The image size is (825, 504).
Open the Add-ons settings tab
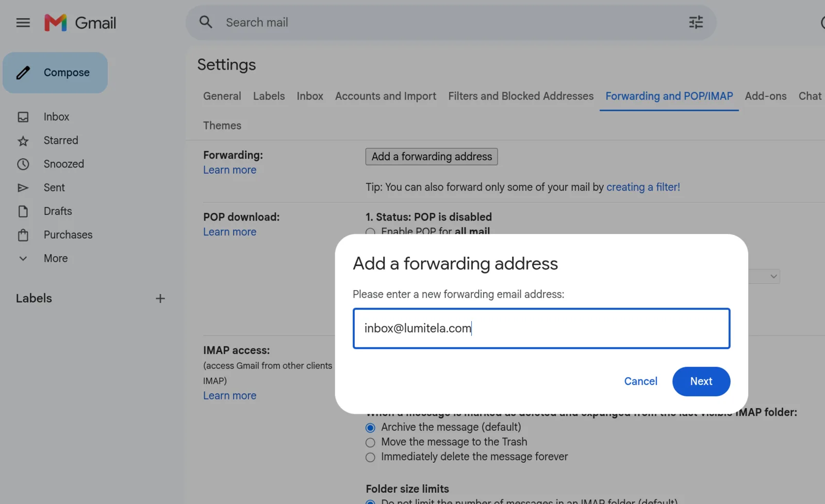pos(766,96)
